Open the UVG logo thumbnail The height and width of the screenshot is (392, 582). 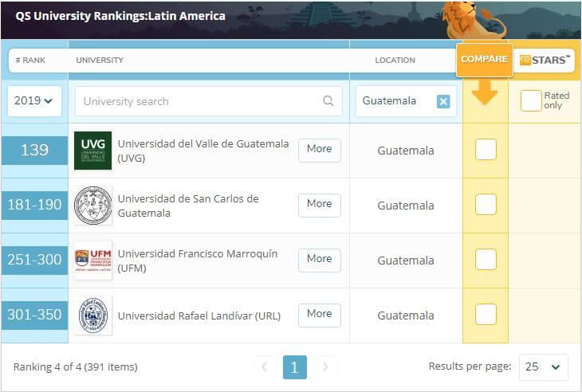(x=92, y=151)
